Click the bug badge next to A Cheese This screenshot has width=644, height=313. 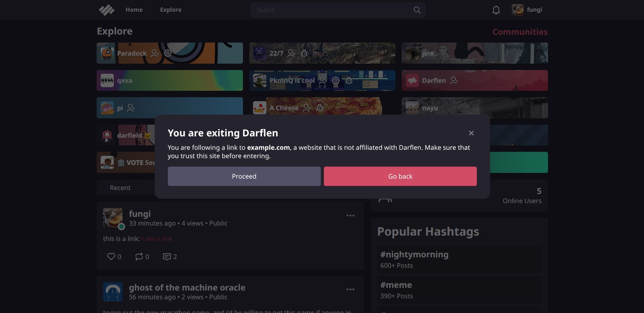[x=320, y=108]
